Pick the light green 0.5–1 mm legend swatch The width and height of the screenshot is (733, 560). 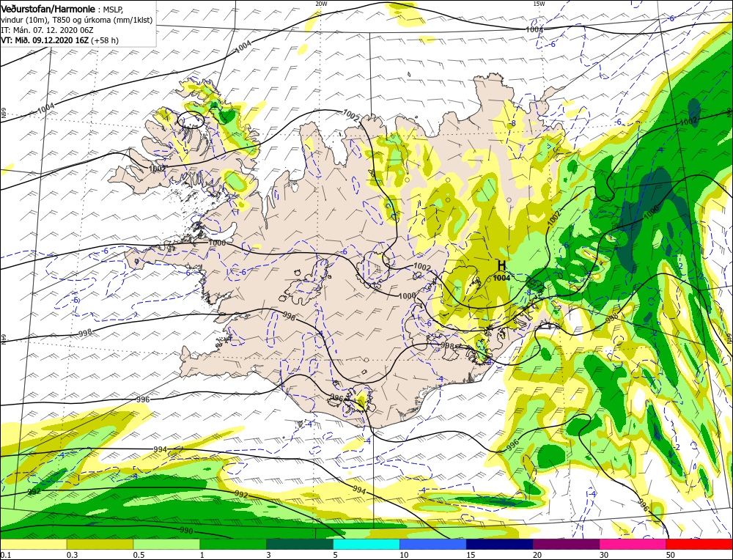166,544
